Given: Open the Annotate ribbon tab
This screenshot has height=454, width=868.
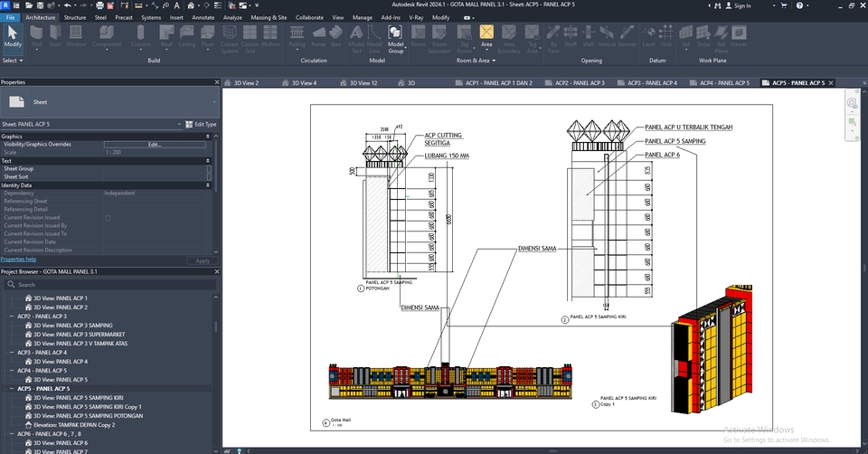Looking at the screenshot, I should (x=203, y=17).
